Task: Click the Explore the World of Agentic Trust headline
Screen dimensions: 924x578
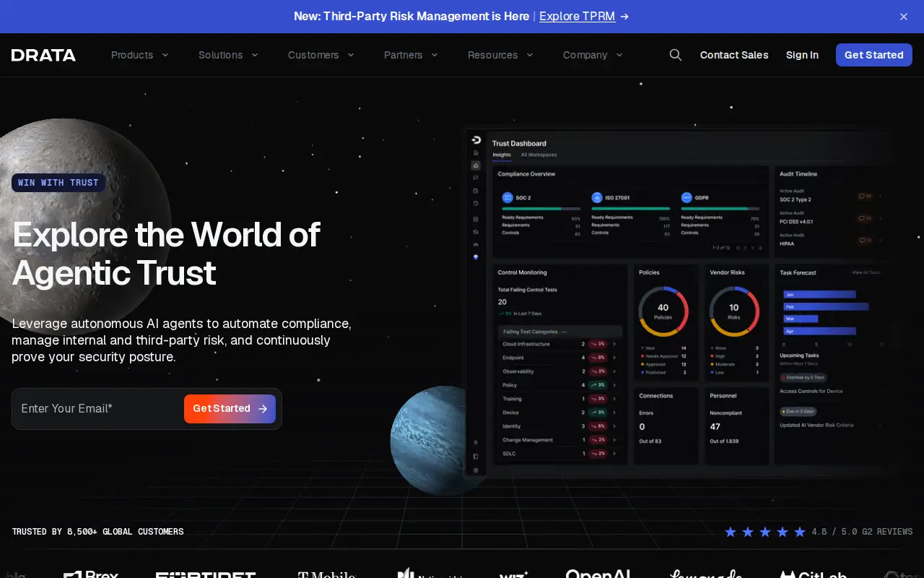Action: point(166,254)
